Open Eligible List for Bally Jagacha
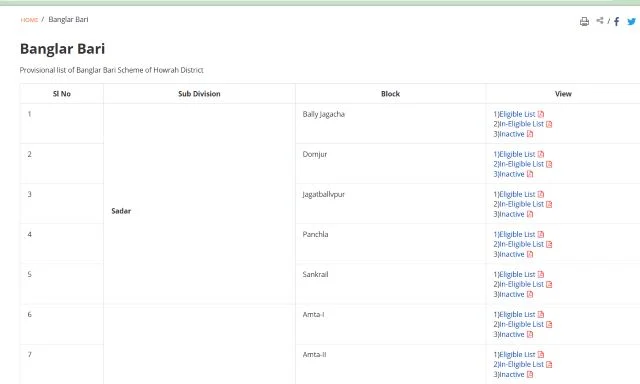Viewport: 640px width, 384px height. coord(517,114)
